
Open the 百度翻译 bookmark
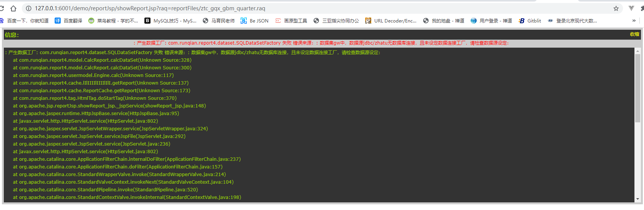pyautogui.click(x=68, y=21)
